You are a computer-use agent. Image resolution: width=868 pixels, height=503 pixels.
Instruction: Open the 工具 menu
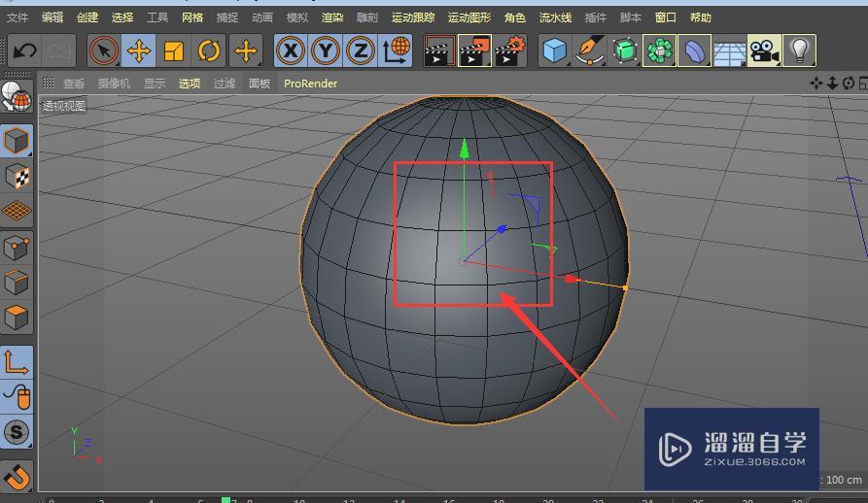157,17
